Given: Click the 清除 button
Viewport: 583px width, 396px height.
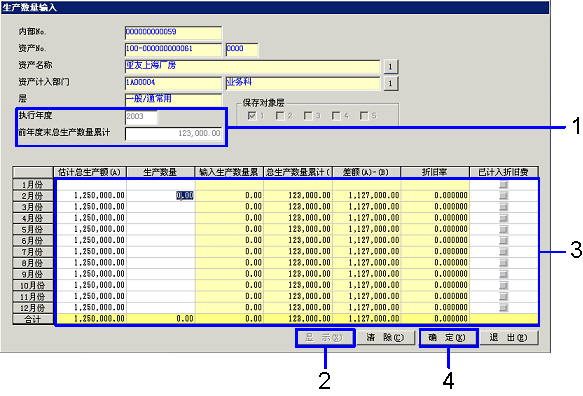Looking at the screenshot, I should 385,338.
